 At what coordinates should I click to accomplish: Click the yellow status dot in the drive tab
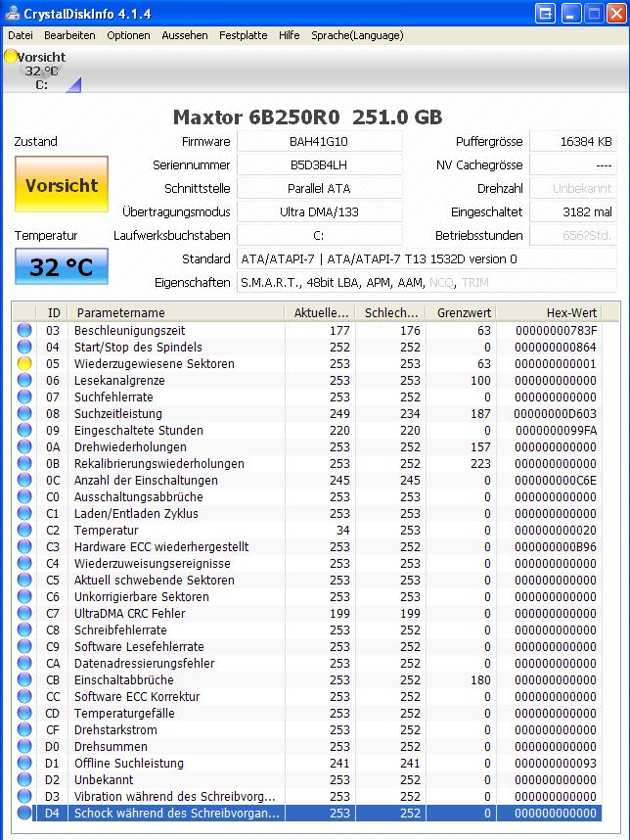pyautogui.click(x=11, y=56)
